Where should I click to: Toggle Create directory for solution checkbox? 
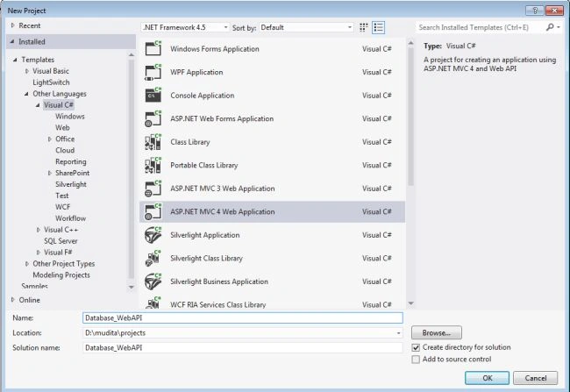[x=416, y=347]
